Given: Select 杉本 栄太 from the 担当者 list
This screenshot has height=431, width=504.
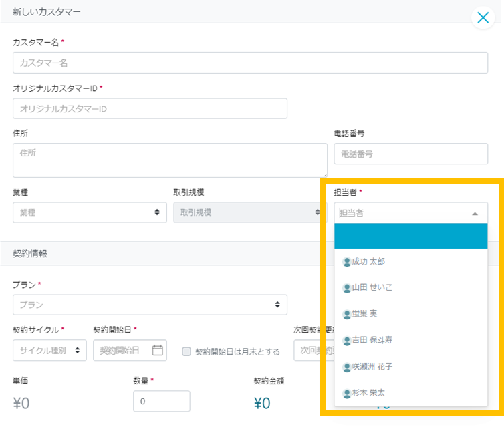Looking at the screenshot, I should pos(411,393).
